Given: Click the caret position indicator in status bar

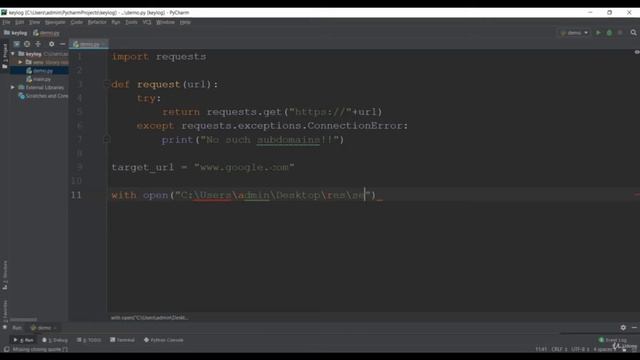Looking at the screenshot, I should click(x=541, y=349).
